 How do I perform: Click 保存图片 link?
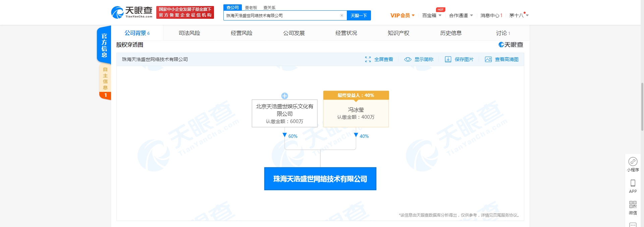tap(464, 59)
